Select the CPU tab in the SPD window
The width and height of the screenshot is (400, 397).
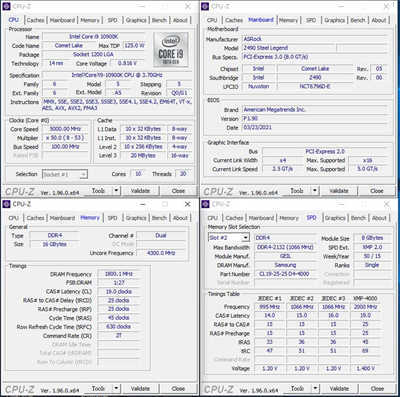[x=212, y=218]
